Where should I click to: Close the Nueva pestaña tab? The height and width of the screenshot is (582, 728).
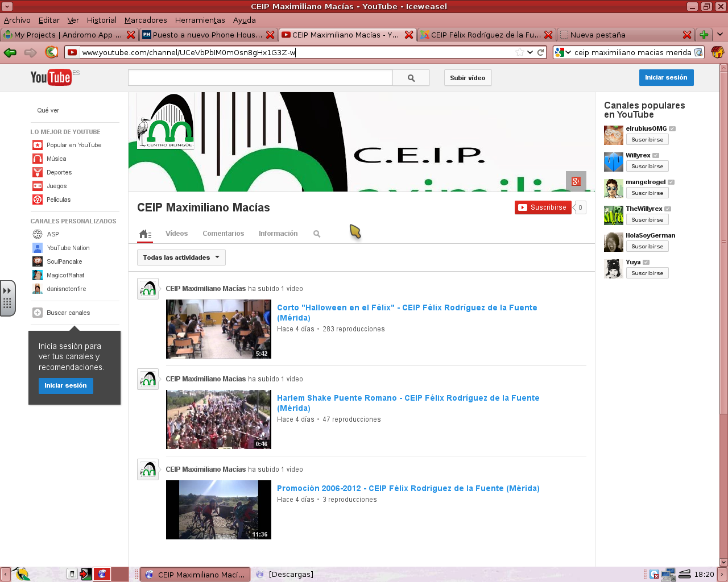tap(687, 35)
